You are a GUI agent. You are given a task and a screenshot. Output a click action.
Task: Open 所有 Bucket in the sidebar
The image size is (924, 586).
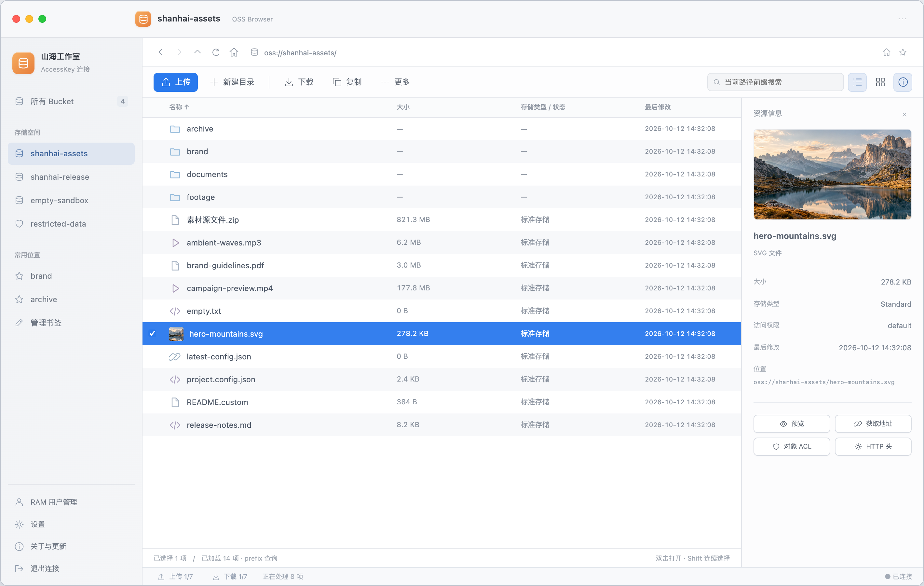pos(71,101)
